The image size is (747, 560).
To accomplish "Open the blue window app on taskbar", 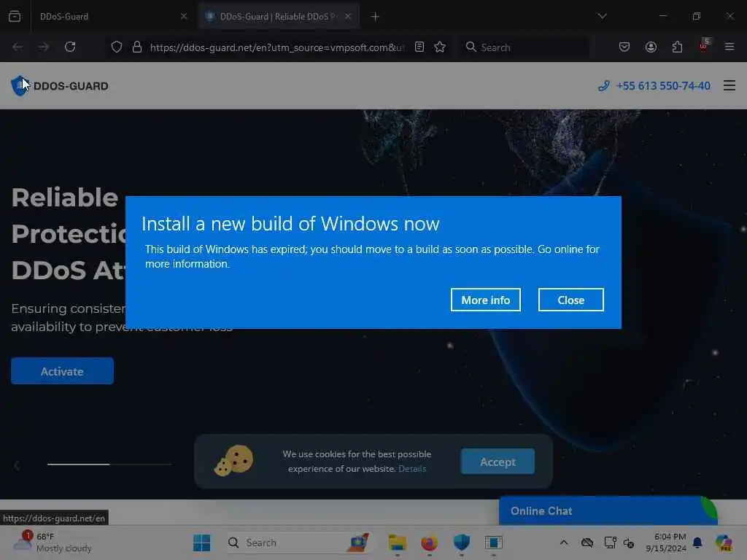I will pyautogui.click(x=494, y=542).
